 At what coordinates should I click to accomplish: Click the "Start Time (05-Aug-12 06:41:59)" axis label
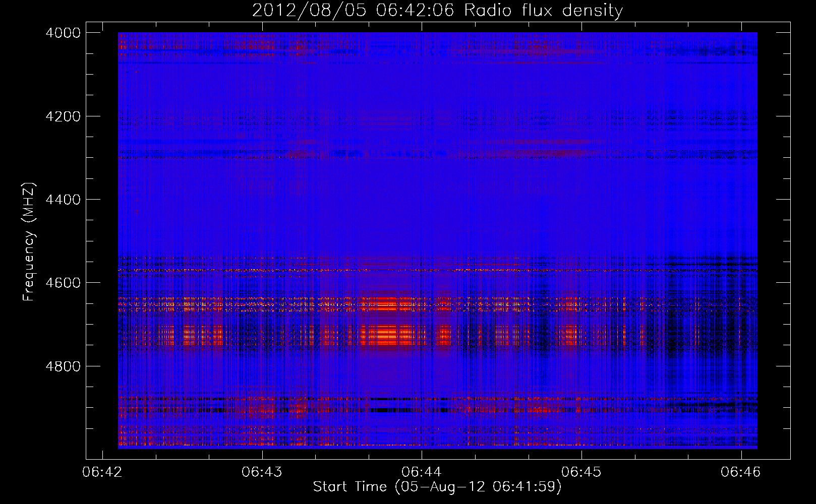[x=437, y=487]
